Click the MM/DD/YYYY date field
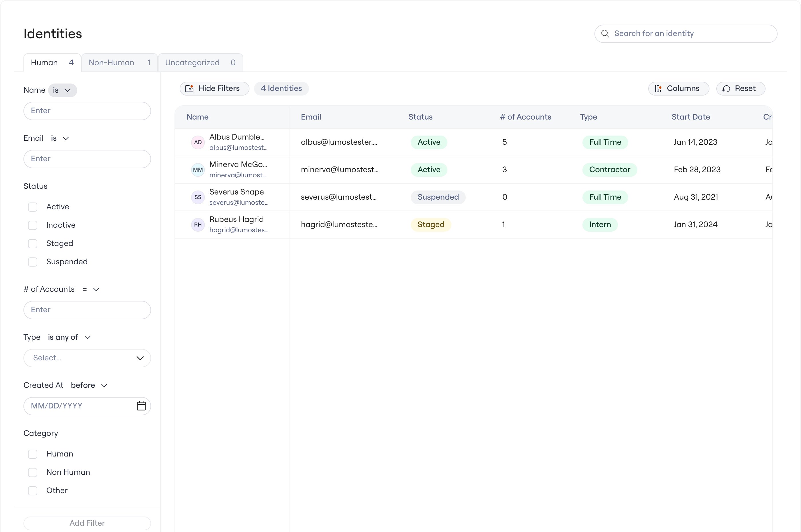The height and width of the screenshot is (532, 801). [87, 406]
